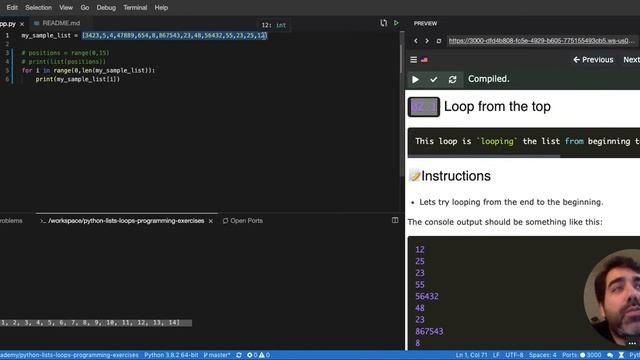
Task: Click the number 56432 in expected output
Action: pos(427,296)
